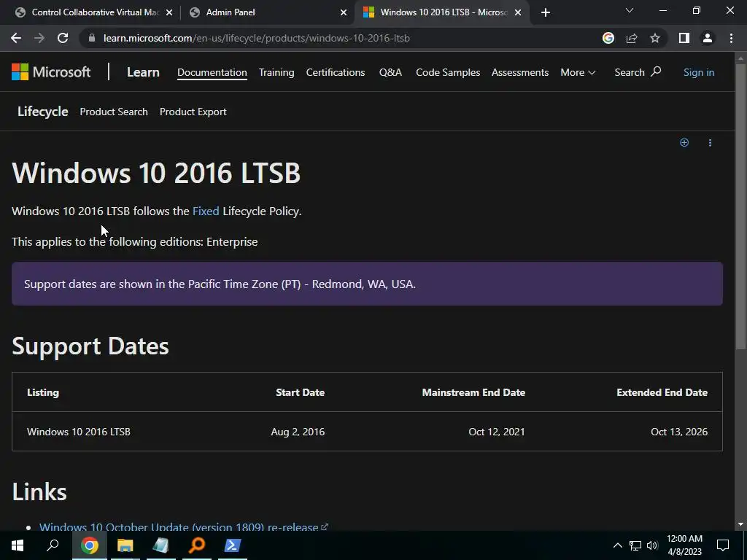
Task: Open the notepad-like taskbar app
Action: (161, 545)
